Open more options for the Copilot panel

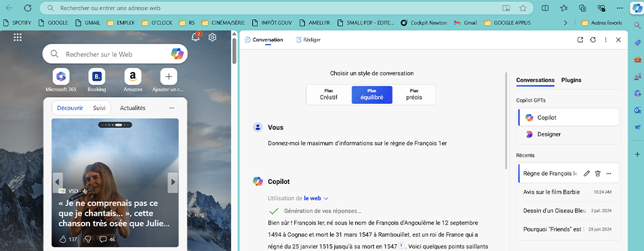pos(605,40)
